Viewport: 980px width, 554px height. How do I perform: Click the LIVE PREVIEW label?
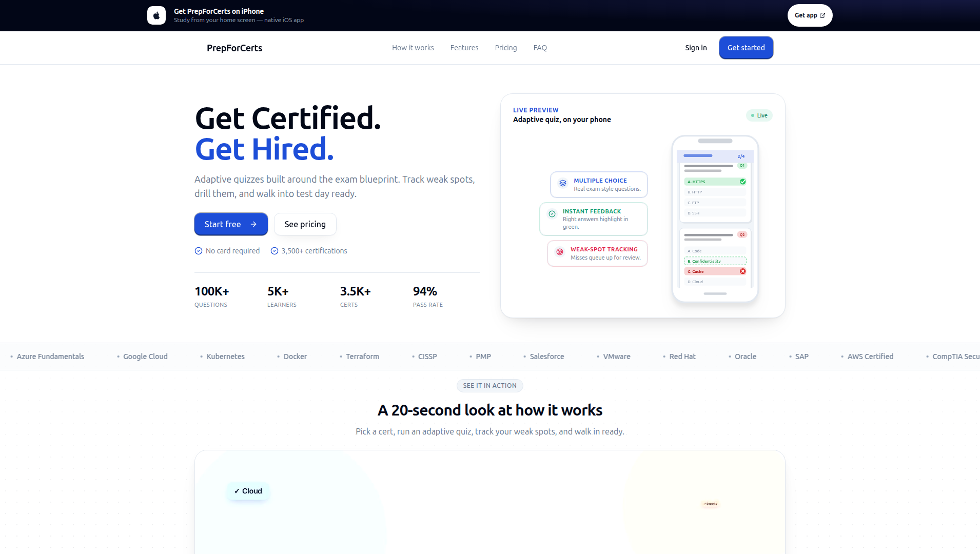click(536, 110)
